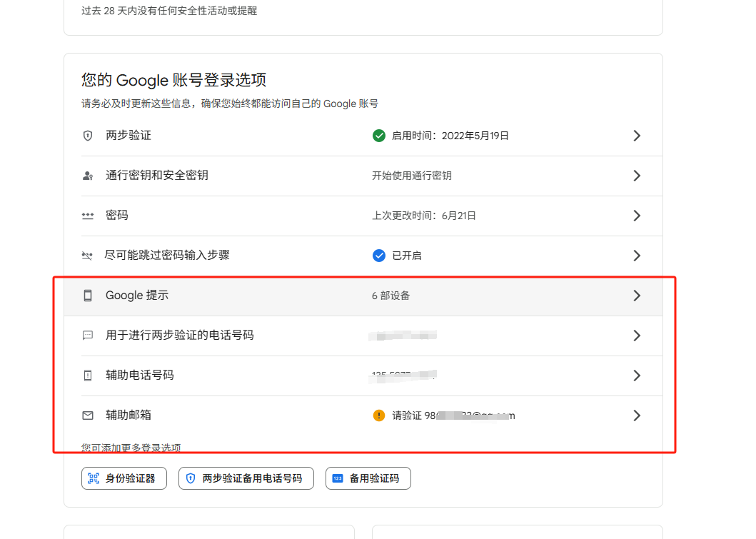756x539 pixels.
Task: Click the passkey icon beside 通行密钥和安全密钥
Action: tap(88, 176)
